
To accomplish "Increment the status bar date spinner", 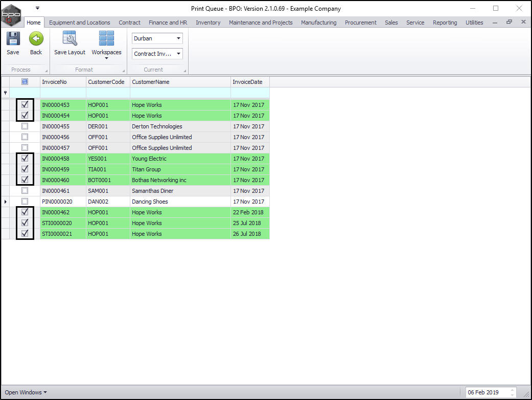I will 512,390.
